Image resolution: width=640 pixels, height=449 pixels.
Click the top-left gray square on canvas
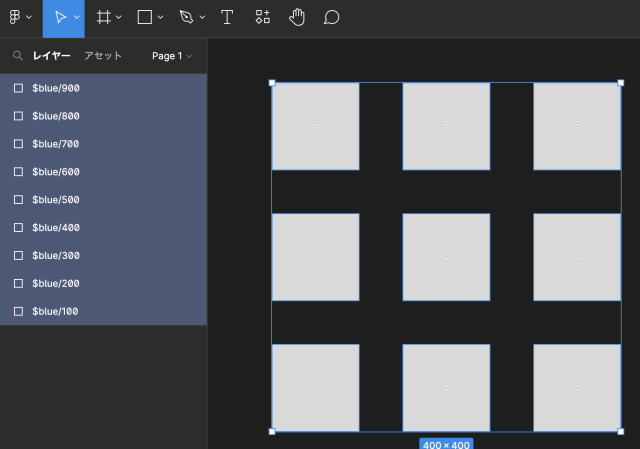[316, 127]
